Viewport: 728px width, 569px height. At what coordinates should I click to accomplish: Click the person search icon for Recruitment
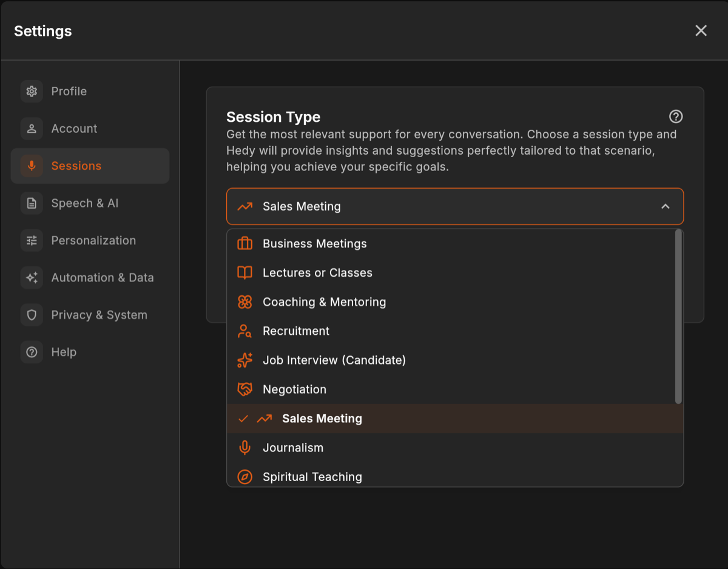tap(244, 331)
